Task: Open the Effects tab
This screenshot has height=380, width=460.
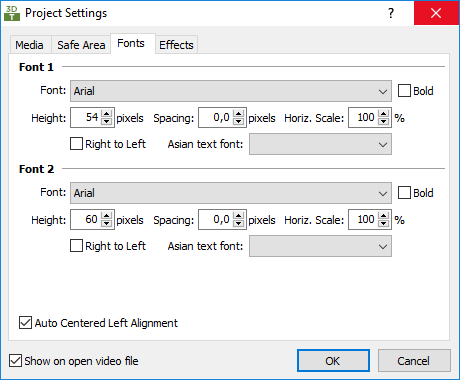Action: point(176,45)
